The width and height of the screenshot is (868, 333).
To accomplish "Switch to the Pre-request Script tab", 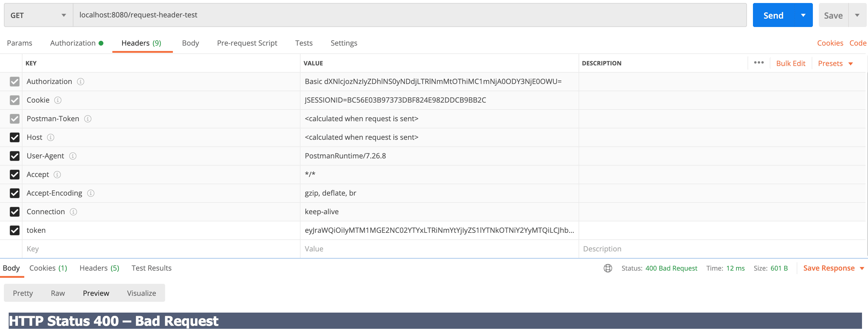I will coord(247,43).
